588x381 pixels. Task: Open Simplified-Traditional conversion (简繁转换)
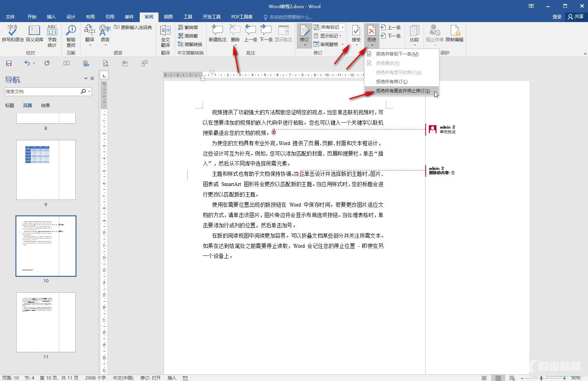(190, 44)
